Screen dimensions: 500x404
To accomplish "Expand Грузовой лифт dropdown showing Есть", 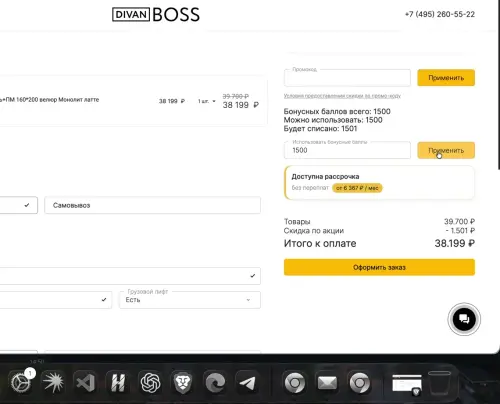I will (190, 300).
